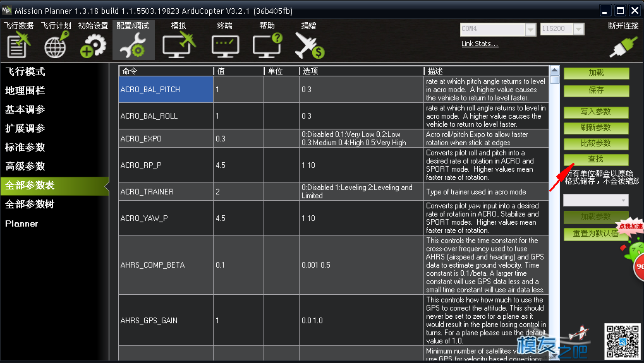644x363 pixels.
Task: Click the 查找 button
Action: 596,159
